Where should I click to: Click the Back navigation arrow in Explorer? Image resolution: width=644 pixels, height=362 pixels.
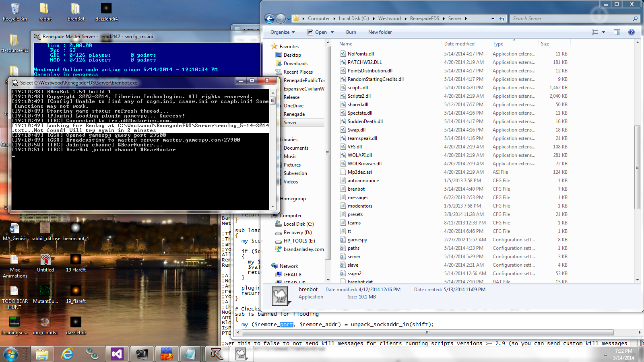pos(269,19)
